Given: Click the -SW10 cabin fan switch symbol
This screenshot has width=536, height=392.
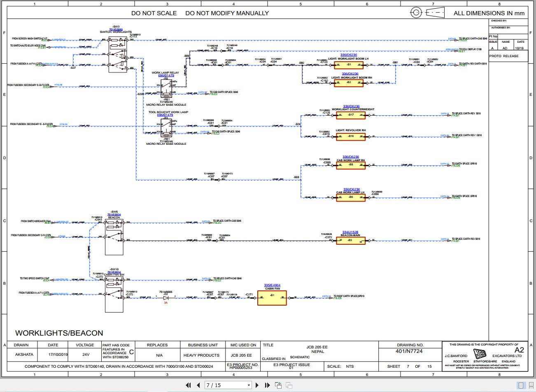Looking at the screenshot, I should (x=114, y=295).
